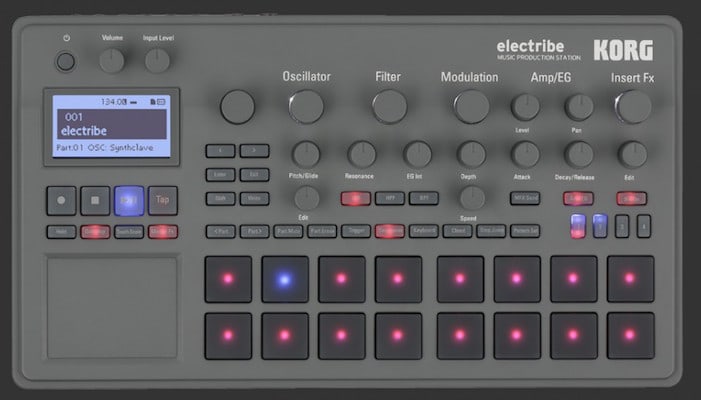
Task: Toggle the lit Master Fx button
Action: click(163, 232)
